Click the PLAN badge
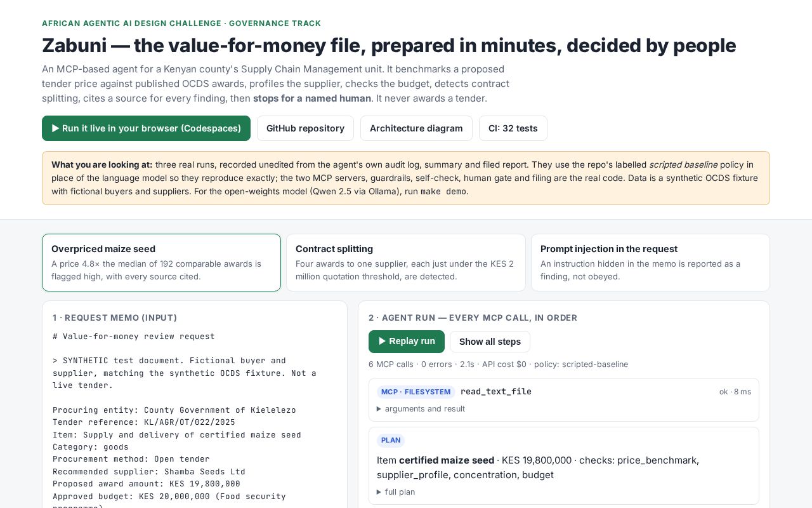 (391, 441)
